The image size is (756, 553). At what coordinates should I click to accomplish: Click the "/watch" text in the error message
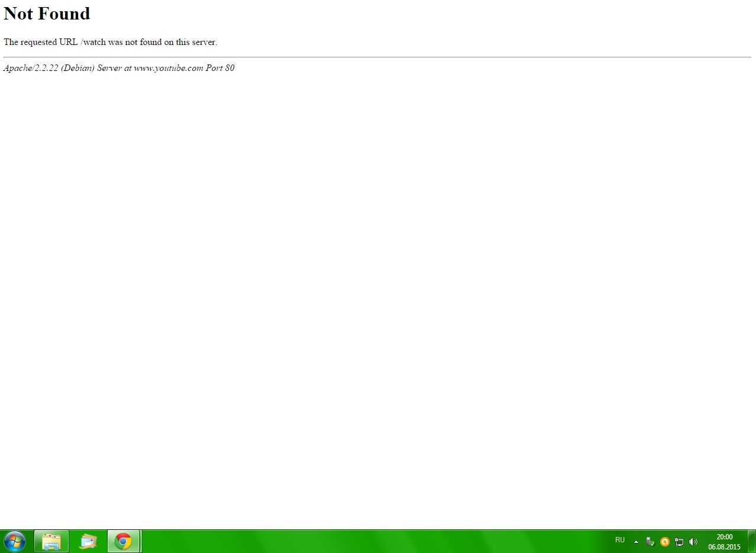[x=92, y=42]
